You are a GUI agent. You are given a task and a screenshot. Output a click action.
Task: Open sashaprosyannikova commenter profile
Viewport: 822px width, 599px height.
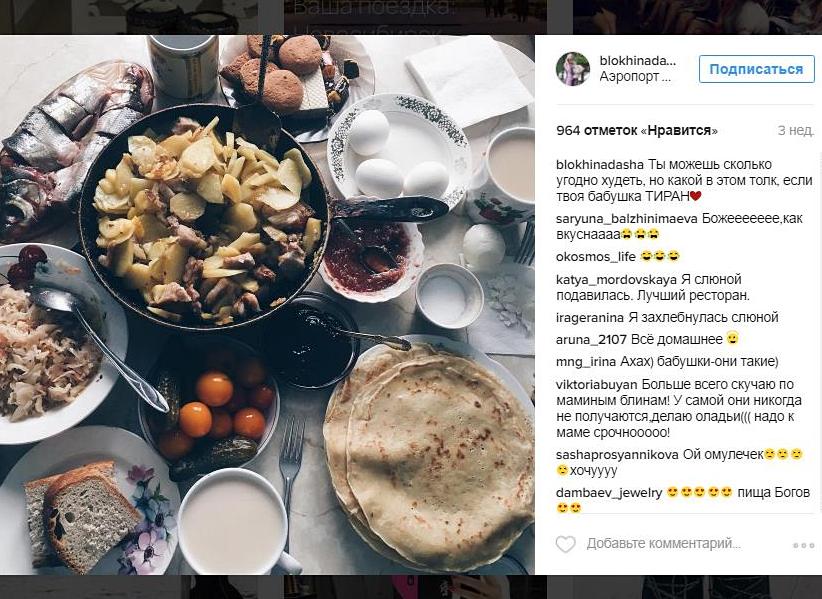coord(618,455)
